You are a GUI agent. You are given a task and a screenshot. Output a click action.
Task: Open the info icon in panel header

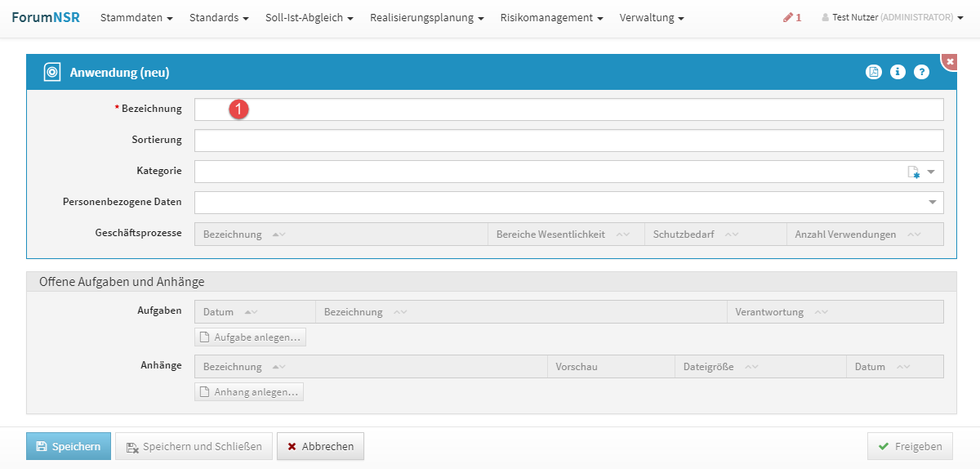pyautogui.click(x=898, y=72)
